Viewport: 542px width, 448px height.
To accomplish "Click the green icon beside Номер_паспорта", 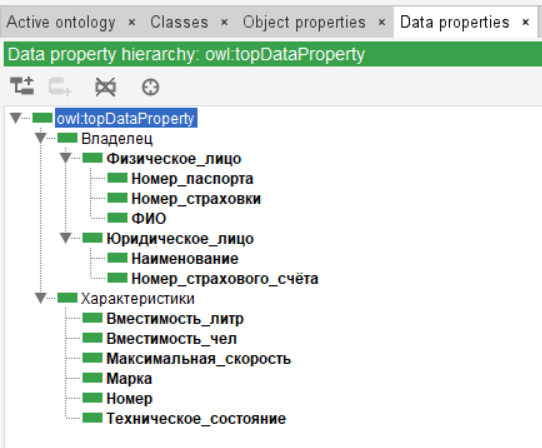I will (117, 178).
